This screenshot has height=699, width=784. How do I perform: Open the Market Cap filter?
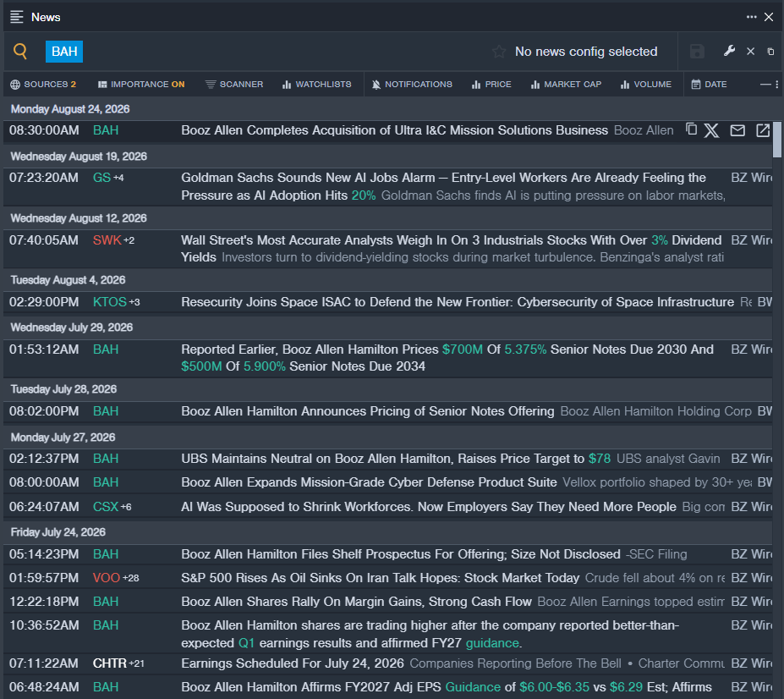(566, 85)
